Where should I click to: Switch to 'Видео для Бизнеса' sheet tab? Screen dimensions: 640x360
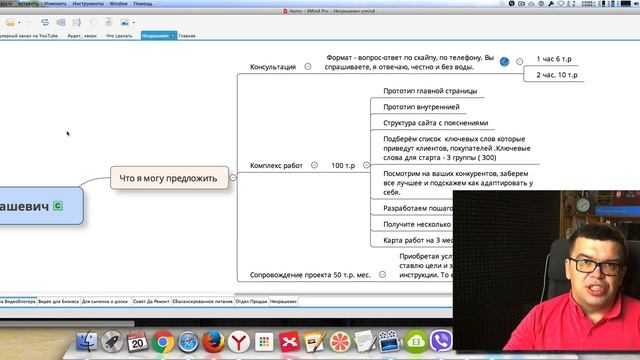click(58, 301)
